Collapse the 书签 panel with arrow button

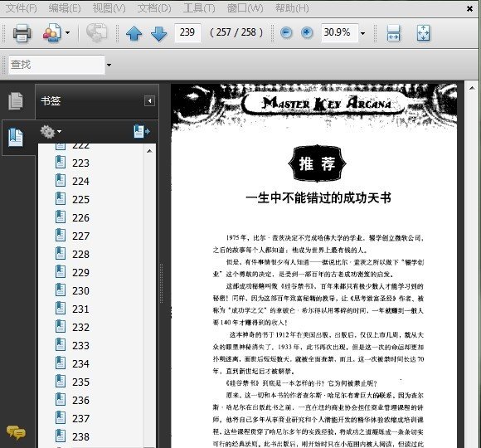[149, 101]
